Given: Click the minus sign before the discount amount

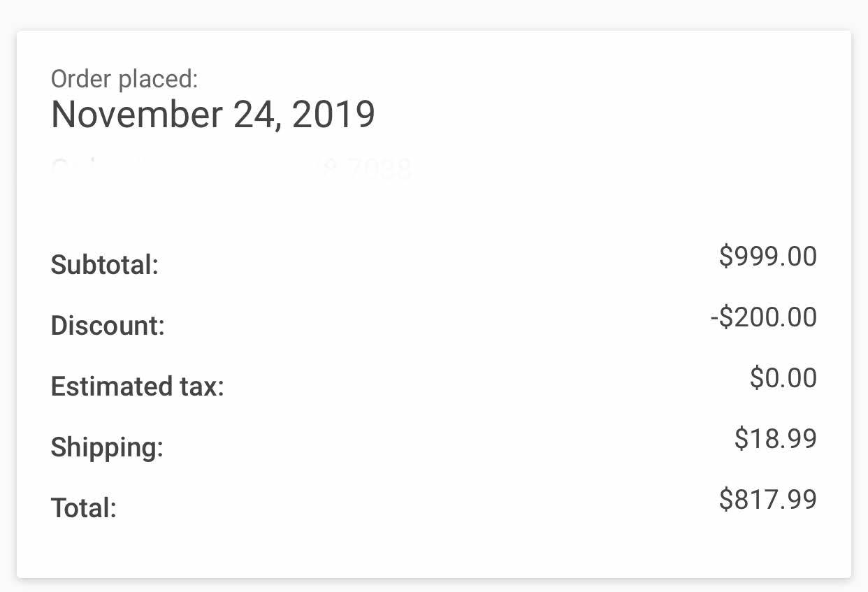Looking at the screenshot, I should tap(714, 318).
